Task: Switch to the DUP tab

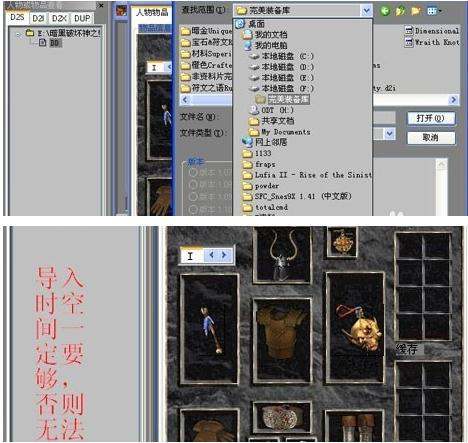Action: click(x=82, y=18)
